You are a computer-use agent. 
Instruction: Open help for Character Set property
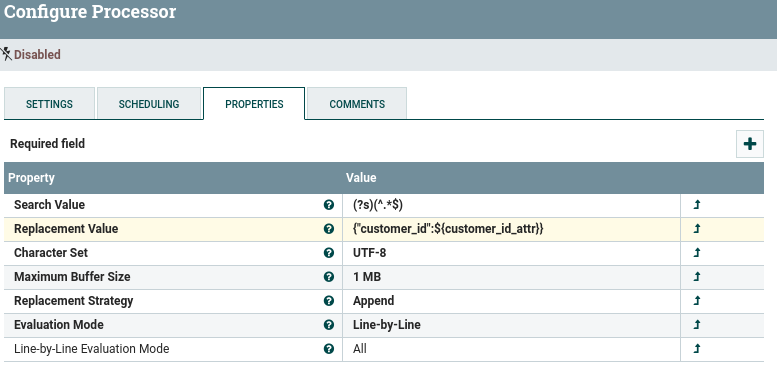pyautogui.click(x=329, y=253)
